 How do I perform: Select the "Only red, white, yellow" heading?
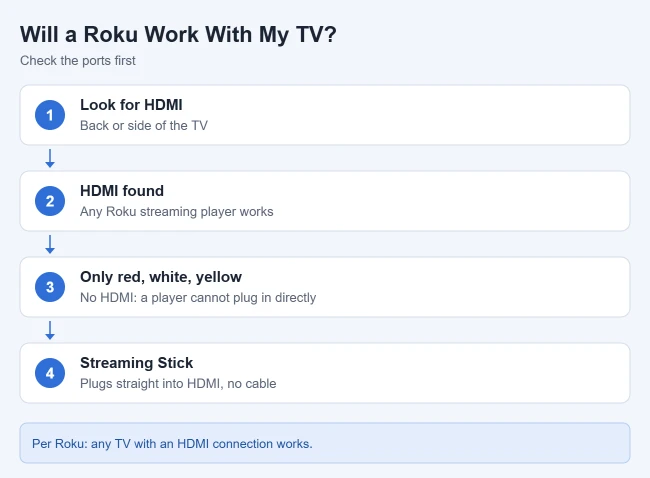pos(161,277)
